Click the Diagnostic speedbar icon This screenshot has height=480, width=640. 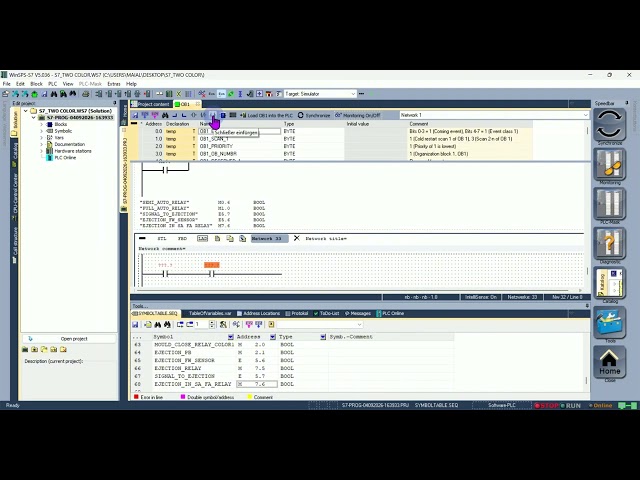(x=609, y=243)
